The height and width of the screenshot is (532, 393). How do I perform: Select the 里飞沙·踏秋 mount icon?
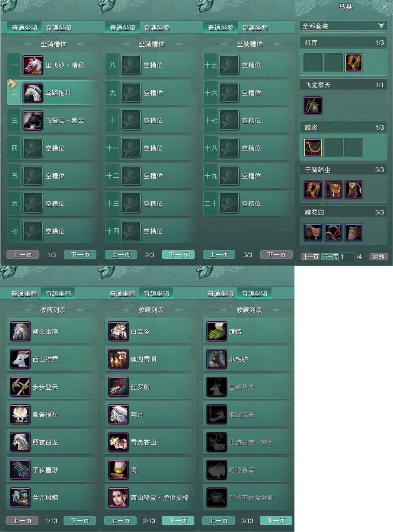pyautogui.click(x=33, y=65)
